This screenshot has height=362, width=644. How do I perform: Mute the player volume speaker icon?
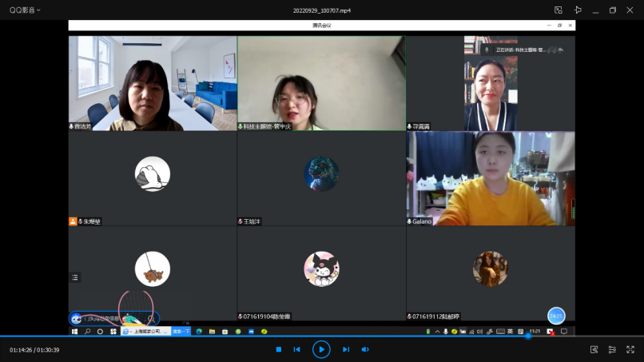(365, 349)
